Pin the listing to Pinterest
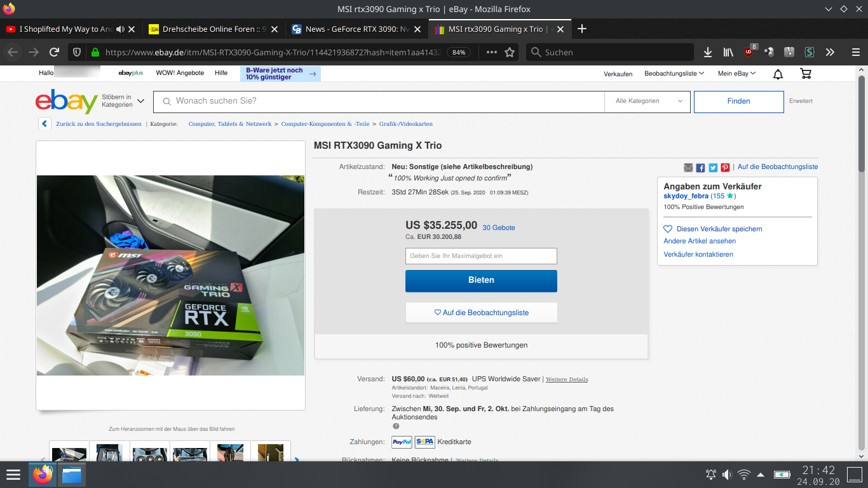The height and width of the screenshot is (488, 868). [x=725, y=167]
